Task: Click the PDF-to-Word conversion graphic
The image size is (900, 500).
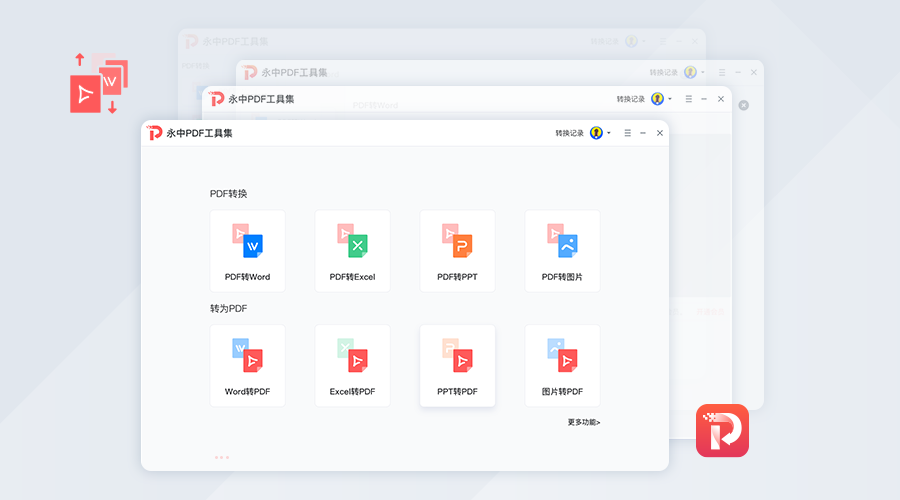Action: click(x=99, y=83)
